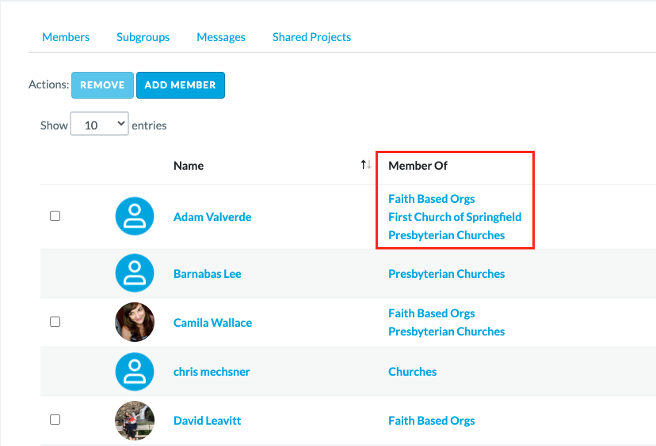Open Camila Wallace's profile photo
Screen dimensions: 656x446
point(134,322)
